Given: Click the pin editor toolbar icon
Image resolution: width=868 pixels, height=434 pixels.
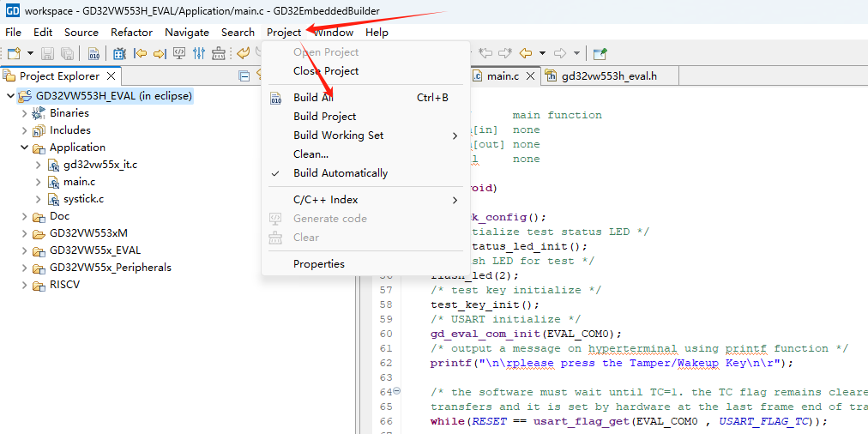Looking at the screenshot, I should coord(600,53).
